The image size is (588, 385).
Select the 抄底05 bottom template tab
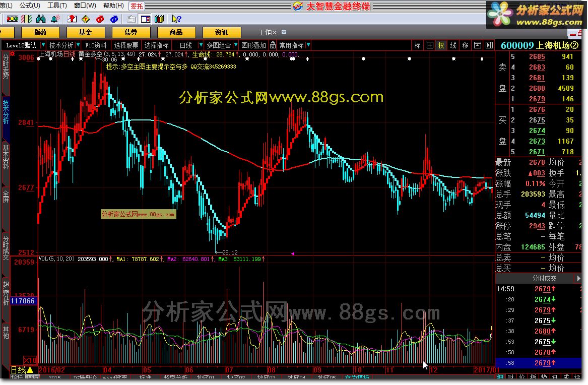326,377
